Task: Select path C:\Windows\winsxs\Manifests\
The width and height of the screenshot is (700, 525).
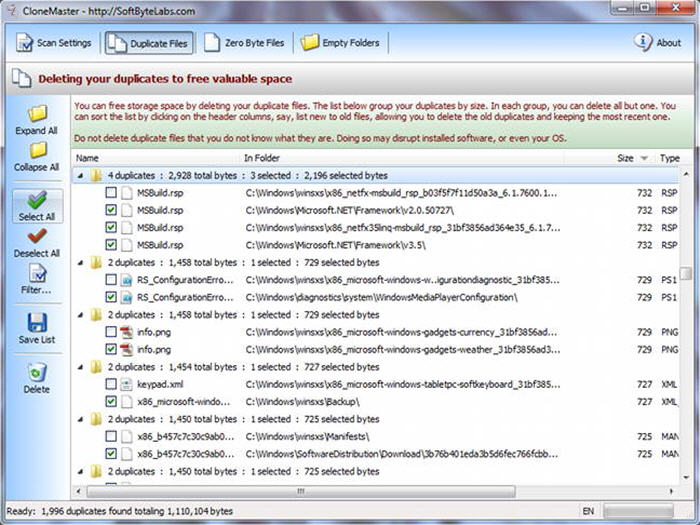Action: tap(307, 437)
